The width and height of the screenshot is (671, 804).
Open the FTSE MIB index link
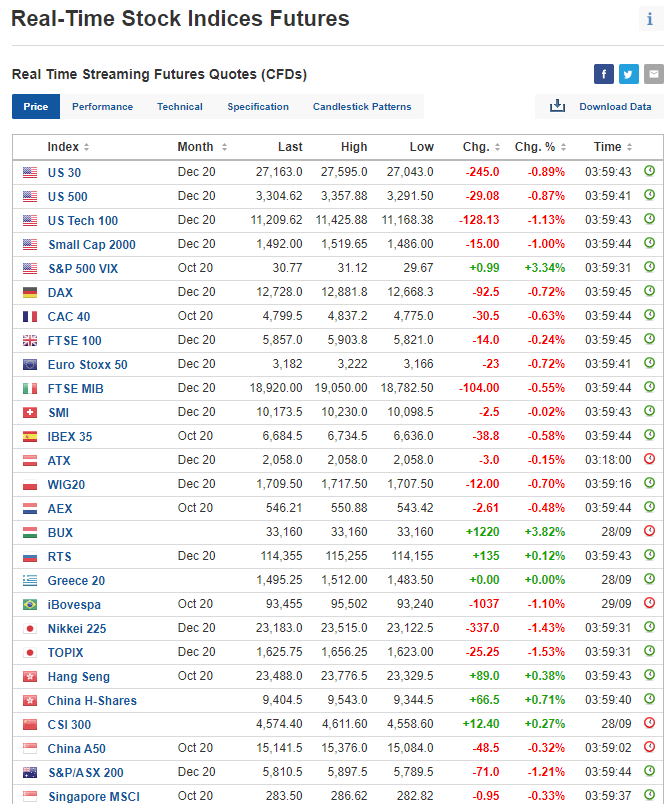[76, 389]
